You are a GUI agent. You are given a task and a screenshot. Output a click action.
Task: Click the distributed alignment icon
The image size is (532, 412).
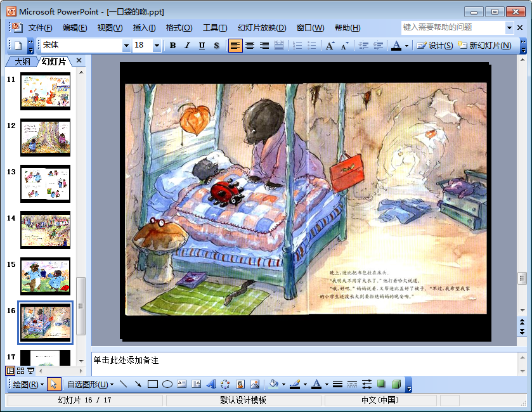pos(279,46)
